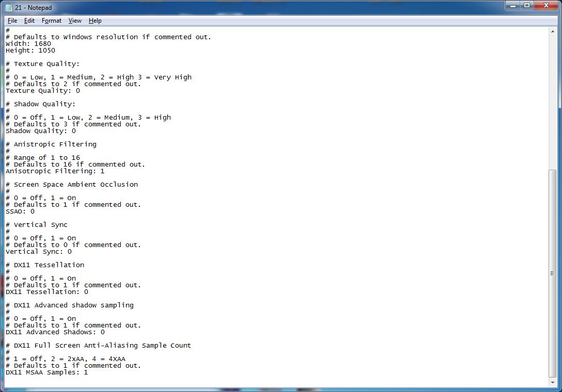Click the '# DX11 Tessellation' comment heading
This screenshot has height=392, width=562.
(45, 265)
